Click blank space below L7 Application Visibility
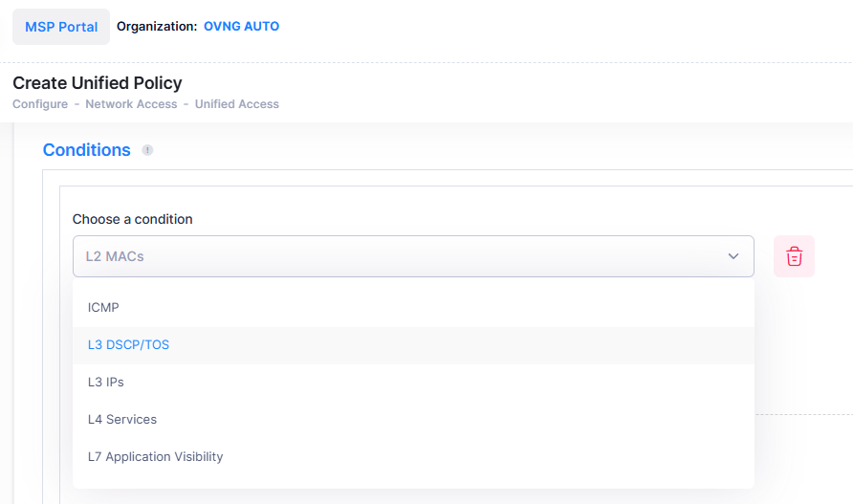The width and height of the screenshot is (853, 504). coord(411,480)
